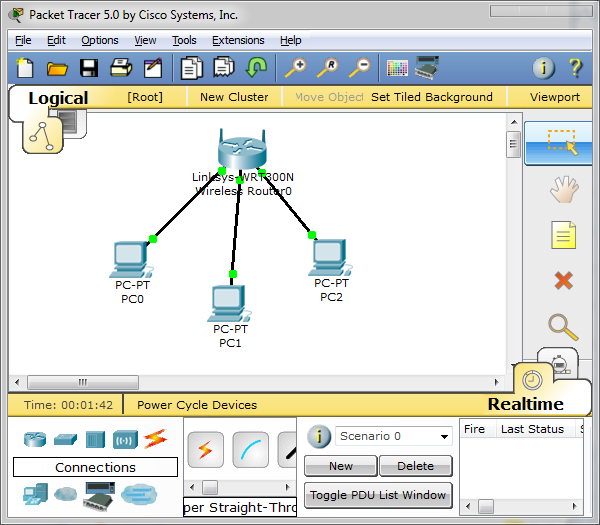
Task: Click the scenario info icon
Action: 319,436
